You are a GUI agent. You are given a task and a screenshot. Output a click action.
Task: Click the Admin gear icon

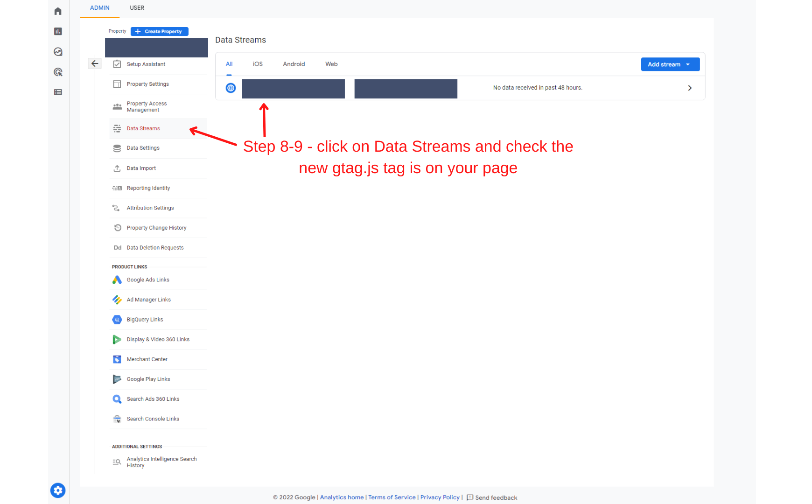coord(58,490)
